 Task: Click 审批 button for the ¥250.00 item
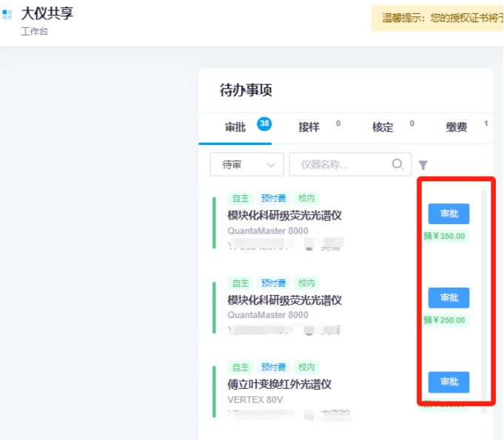point(448,297)
